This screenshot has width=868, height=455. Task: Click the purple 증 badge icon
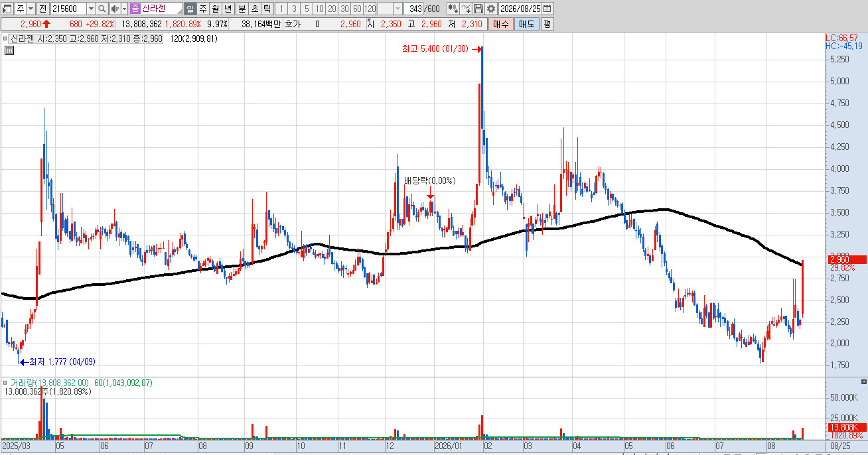135,9
